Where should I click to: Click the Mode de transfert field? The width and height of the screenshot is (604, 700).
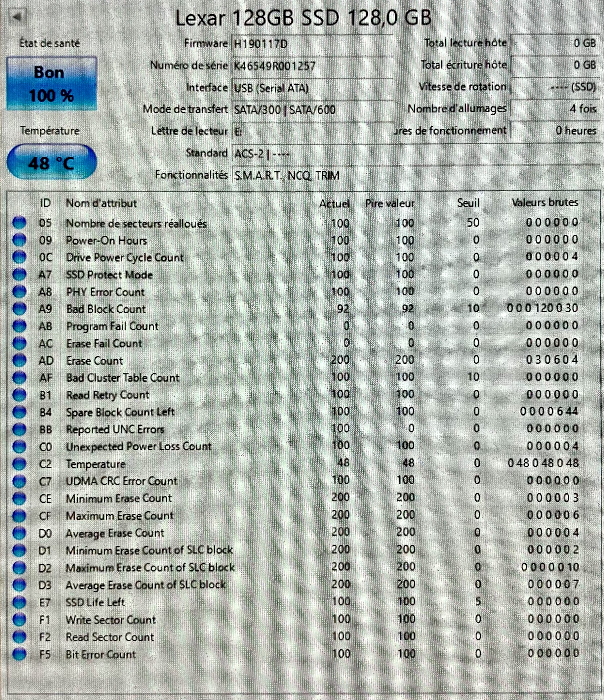pos(312,110)
